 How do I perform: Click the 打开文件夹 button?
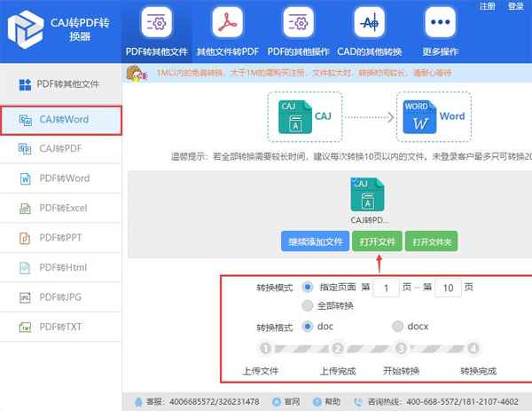[x=431, y=241]
